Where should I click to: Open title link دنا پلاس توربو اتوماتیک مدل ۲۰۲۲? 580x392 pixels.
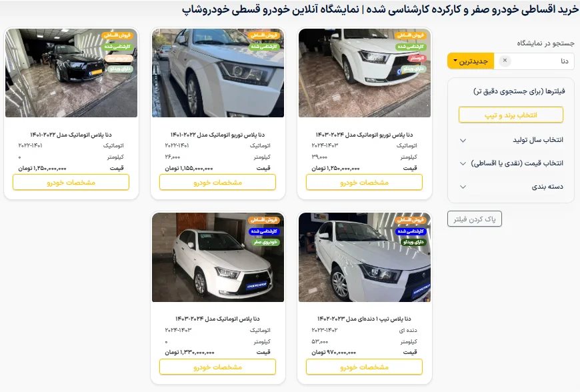tap(217, 135)
